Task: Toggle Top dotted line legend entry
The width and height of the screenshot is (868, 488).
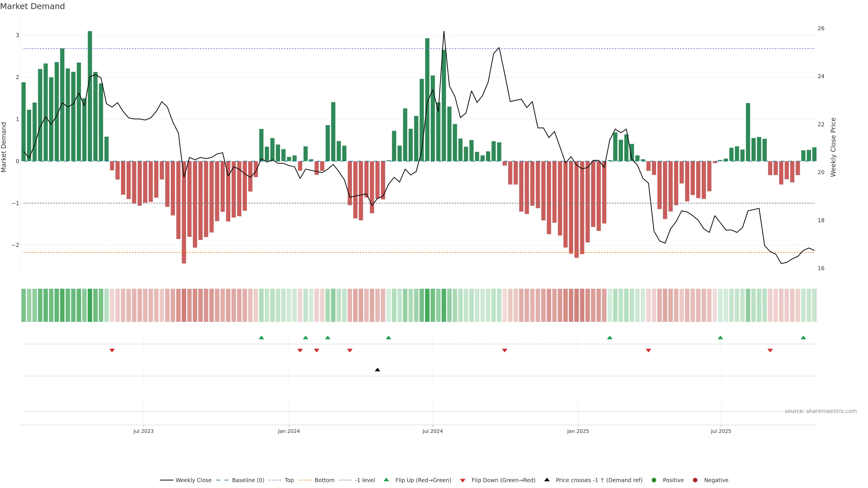Action: coord(289,480)
